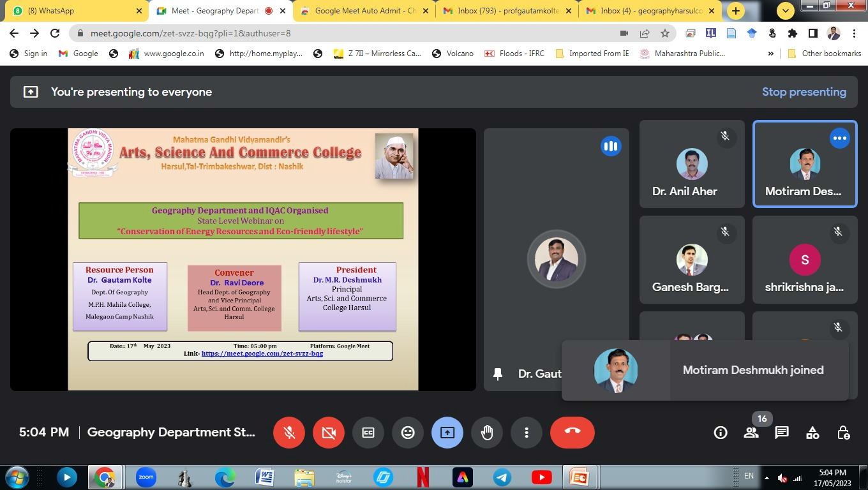Open the Chrome three-dot menu
868x490 pixels.
tap(854, 33)
